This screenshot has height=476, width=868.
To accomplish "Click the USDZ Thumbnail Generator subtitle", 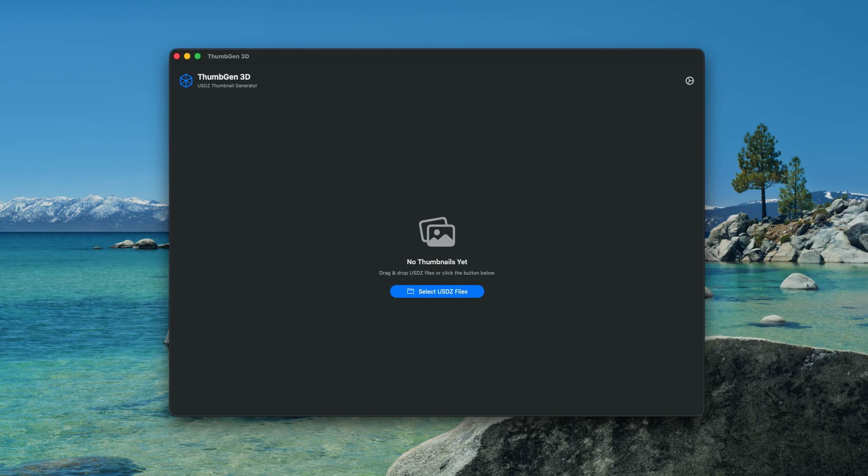I will click(227, 86).
